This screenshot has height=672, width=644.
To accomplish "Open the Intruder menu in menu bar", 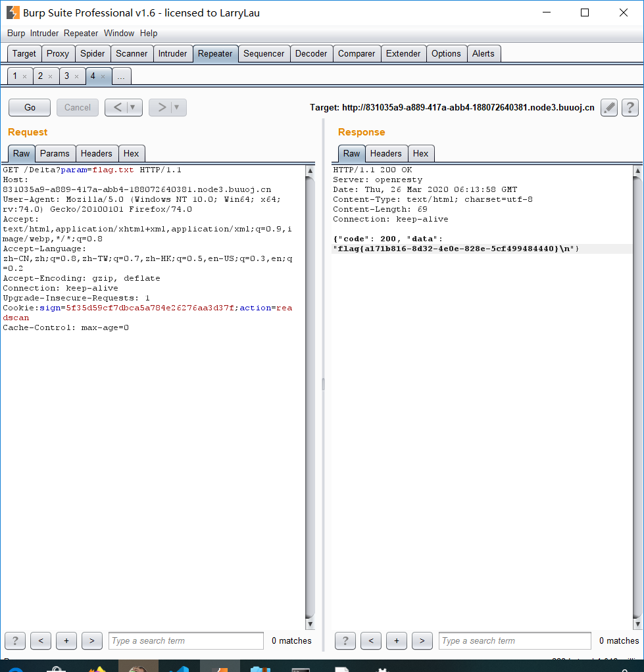I will coord(44,33).
